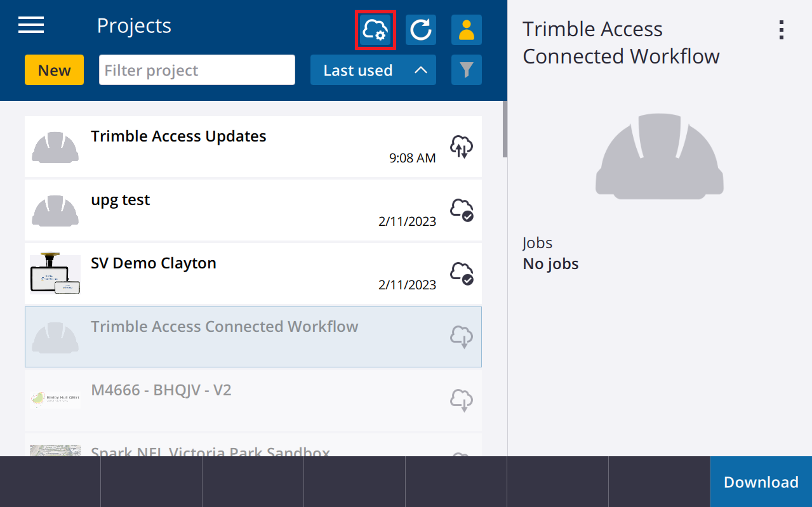Expand Jobs under Trimble Access Connected Workflow
The height and width of the screenshot is (507, 812).
pos(537,242)
